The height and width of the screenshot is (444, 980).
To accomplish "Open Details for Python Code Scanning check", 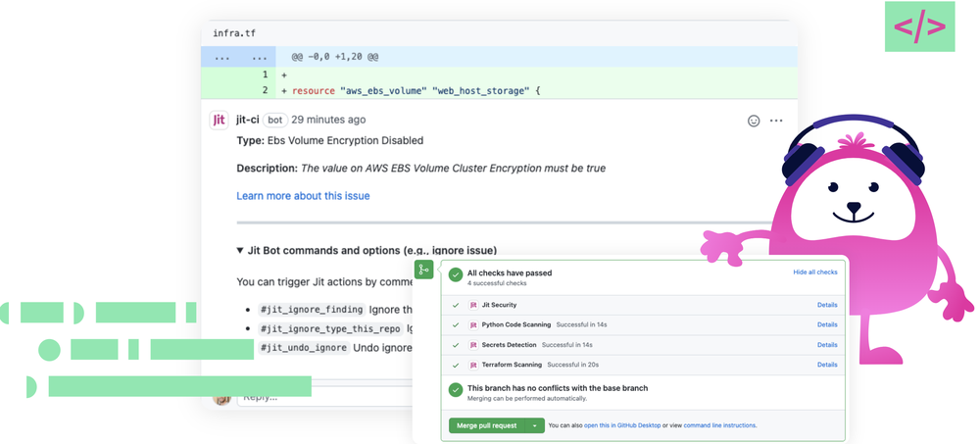I will (827, 325).
